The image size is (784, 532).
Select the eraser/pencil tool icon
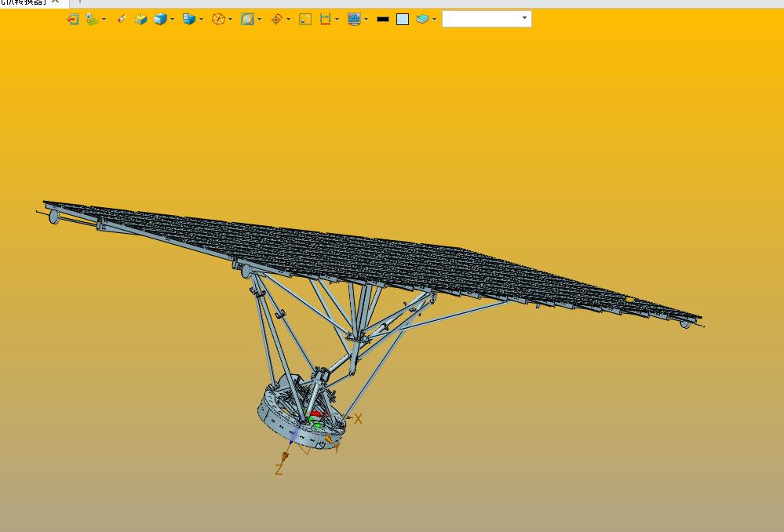[121, 19]
